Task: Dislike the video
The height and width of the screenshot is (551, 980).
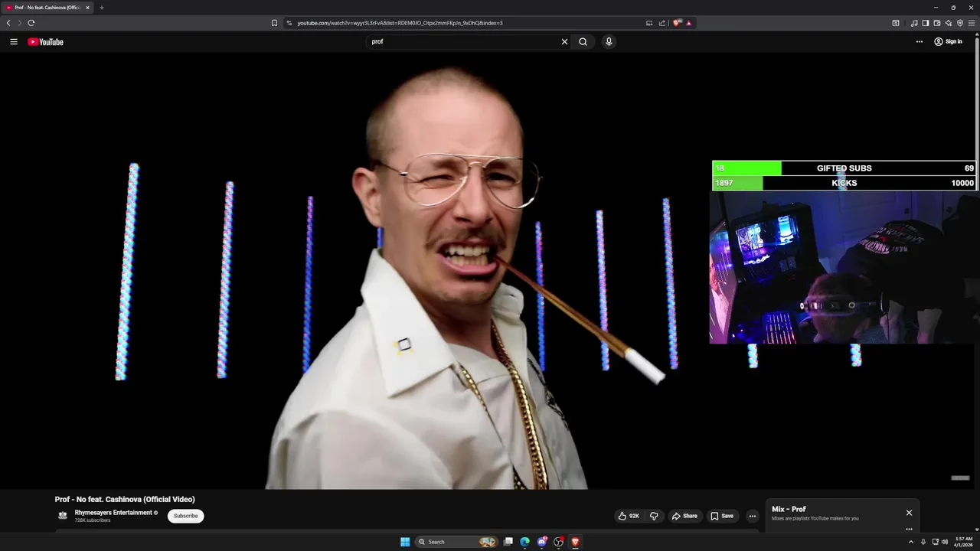Action: click(x=654, y=516)
